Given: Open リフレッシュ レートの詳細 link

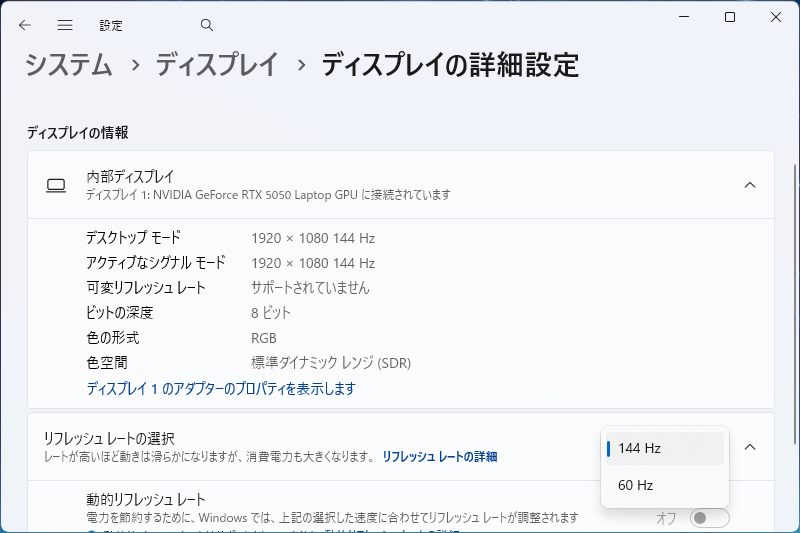Looking at the screenshot, I should [x=440, y=456].
